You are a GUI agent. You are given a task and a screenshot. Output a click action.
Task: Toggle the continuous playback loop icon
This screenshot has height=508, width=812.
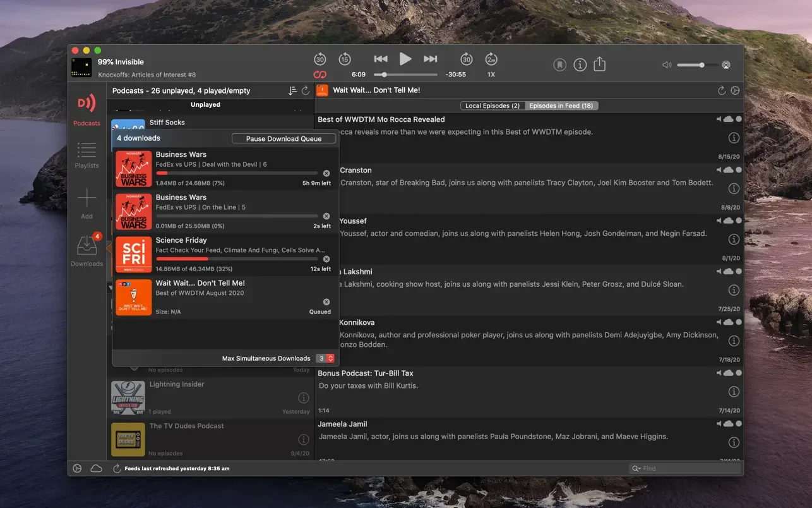320,75
